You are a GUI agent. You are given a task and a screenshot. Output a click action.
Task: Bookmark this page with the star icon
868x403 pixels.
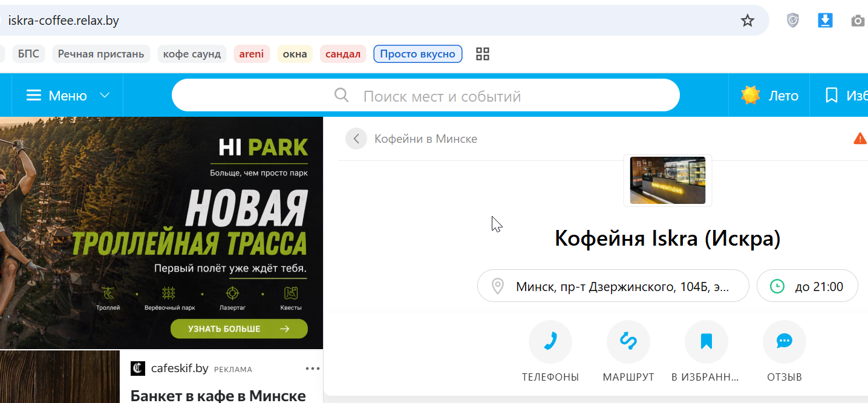click(x=748, y=21)
